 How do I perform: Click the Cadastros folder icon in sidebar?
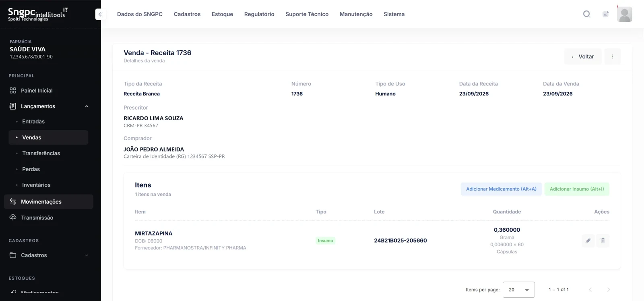(x=13, y=255)
